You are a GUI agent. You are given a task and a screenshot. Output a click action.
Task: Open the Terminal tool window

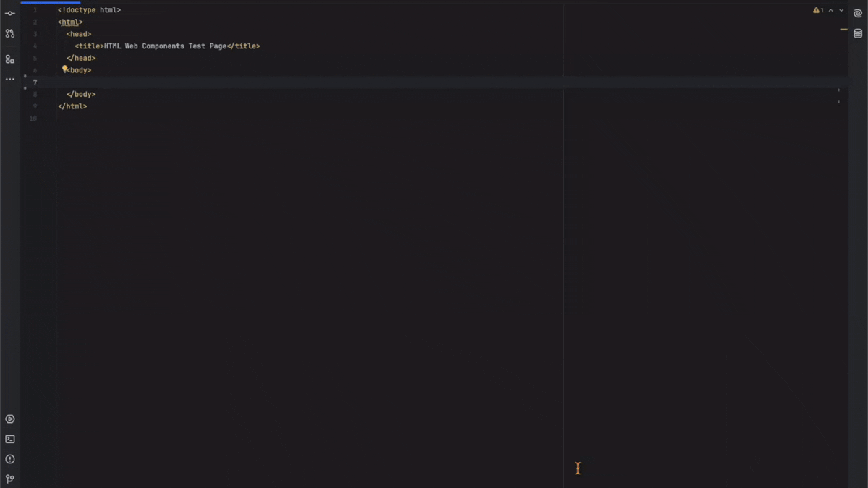point(9,438)
